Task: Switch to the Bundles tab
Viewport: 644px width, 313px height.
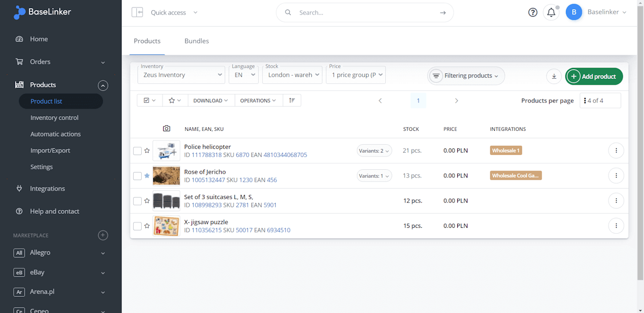Action: pyautogui.click(x=196, y=41)
